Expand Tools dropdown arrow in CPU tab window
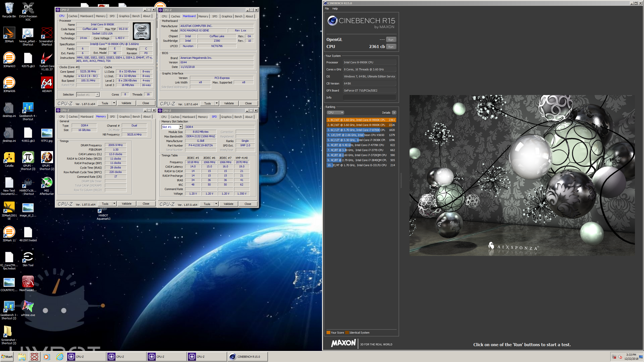The height and width of the screenshot is (362, 644). coord(114,103)
